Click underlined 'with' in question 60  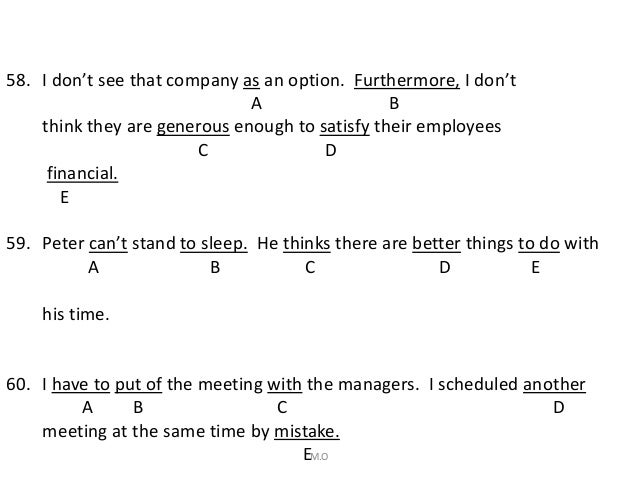coord(284,385)
